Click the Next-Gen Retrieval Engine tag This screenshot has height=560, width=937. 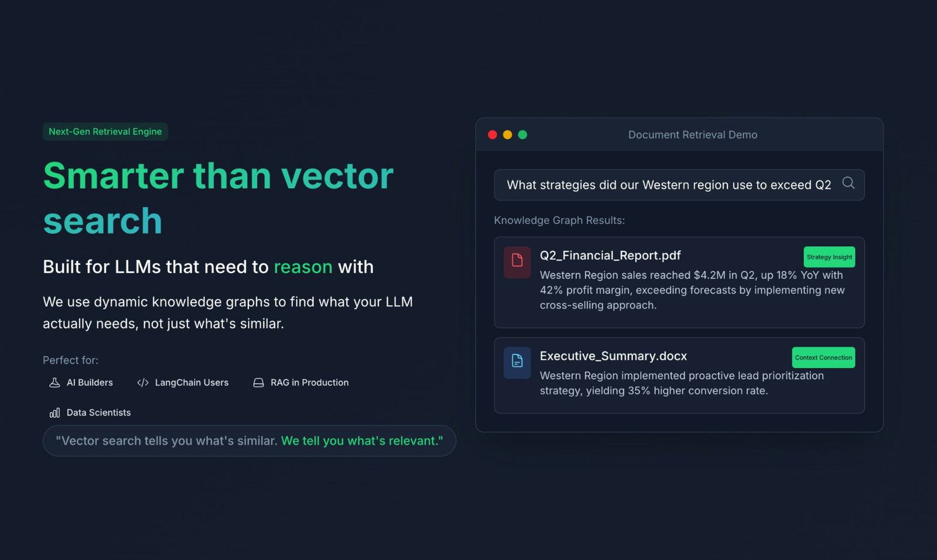(105, 132)
